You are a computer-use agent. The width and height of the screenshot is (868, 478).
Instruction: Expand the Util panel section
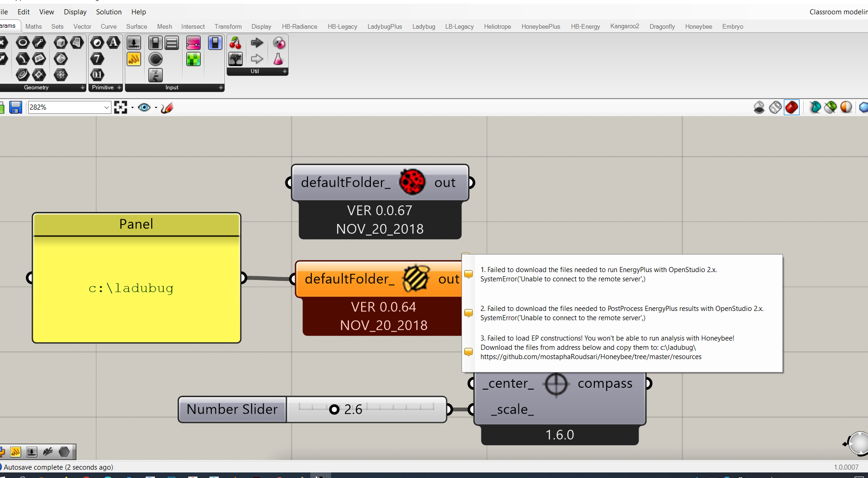285,71
